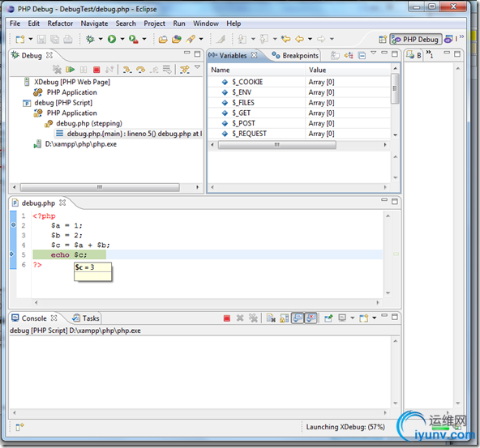This screenshot has width=480, height=448.
Task: Select the debug.php.{main} lineno 5 stack frame
Action: pos(135,134)
